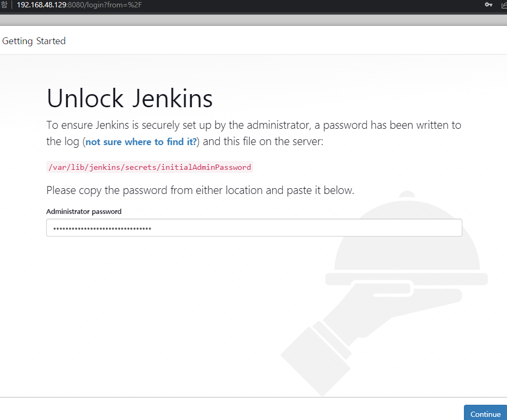
Task: Click the Unlock Jenkins heading
Action: [x=130, y=98]
